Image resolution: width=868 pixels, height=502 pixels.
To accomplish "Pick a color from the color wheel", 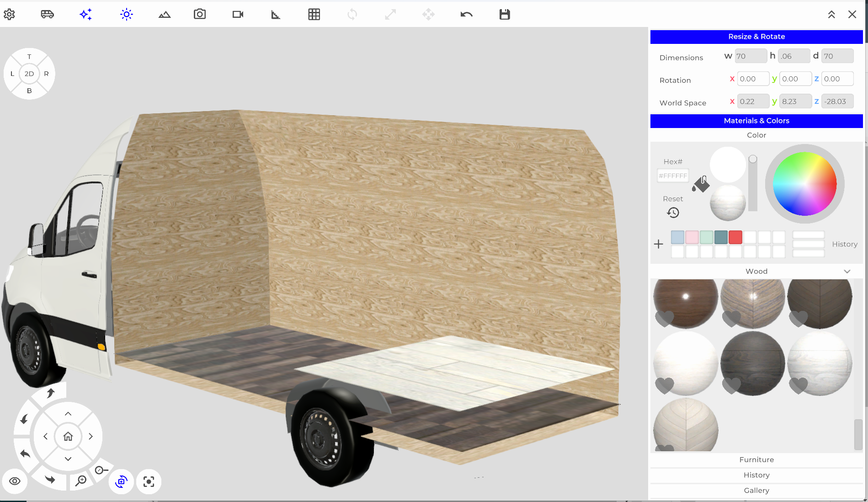I will click(804, 184).
